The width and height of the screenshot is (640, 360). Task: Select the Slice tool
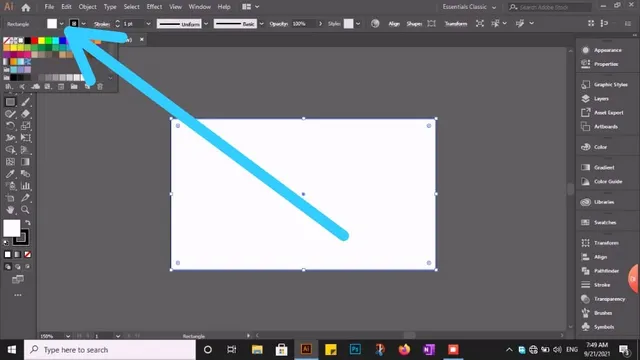click(x=25, y=198)
